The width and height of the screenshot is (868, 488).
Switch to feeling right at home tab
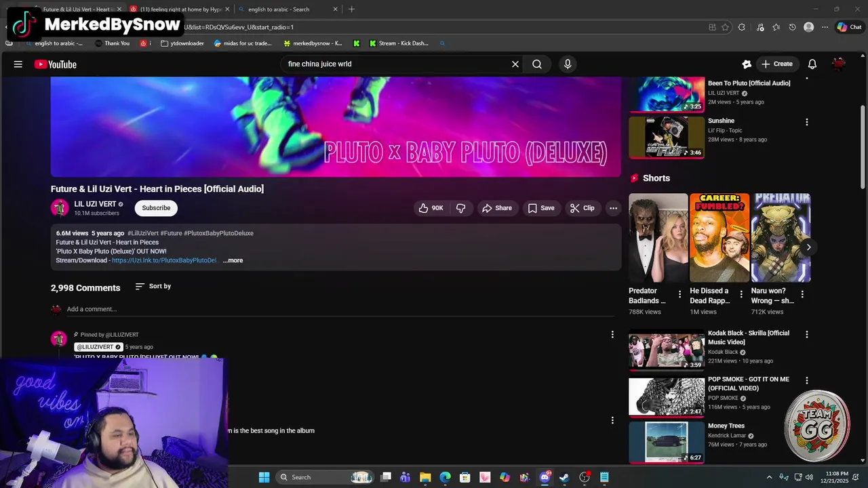[x=179, y=9]
